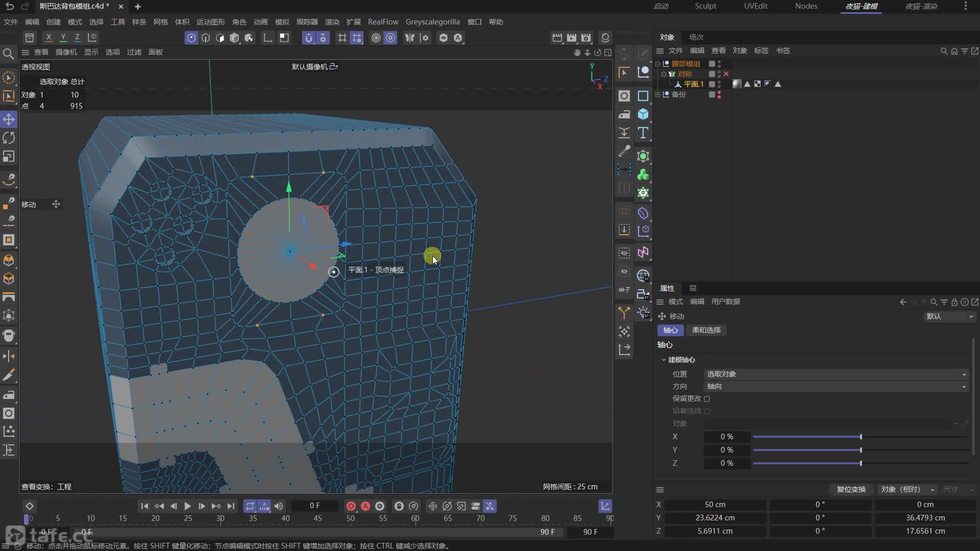Click the 复位变换 button
Viewport: 980px width, 551px height.
pyautogui.click(x=851, y=489)
